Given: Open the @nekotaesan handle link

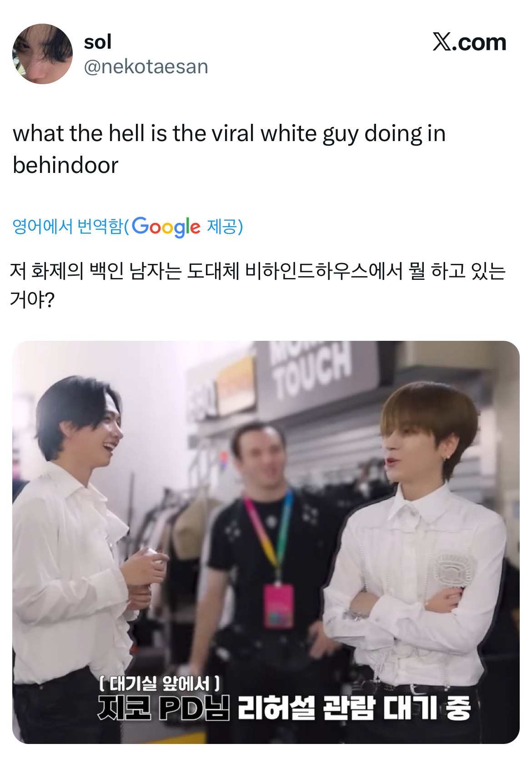Looking at the screenshot, I should [146, 66].
